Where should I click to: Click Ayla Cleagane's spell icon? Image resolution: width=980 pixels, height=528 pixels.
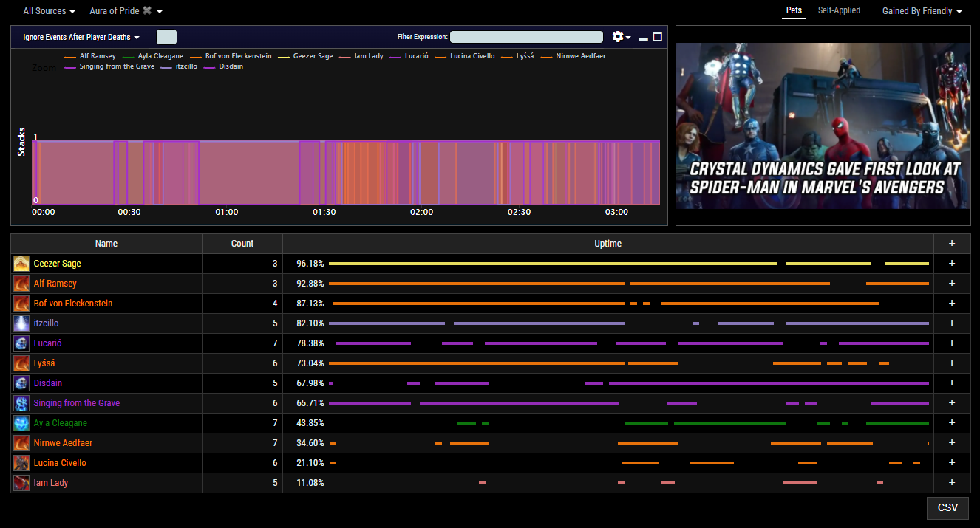21,423
